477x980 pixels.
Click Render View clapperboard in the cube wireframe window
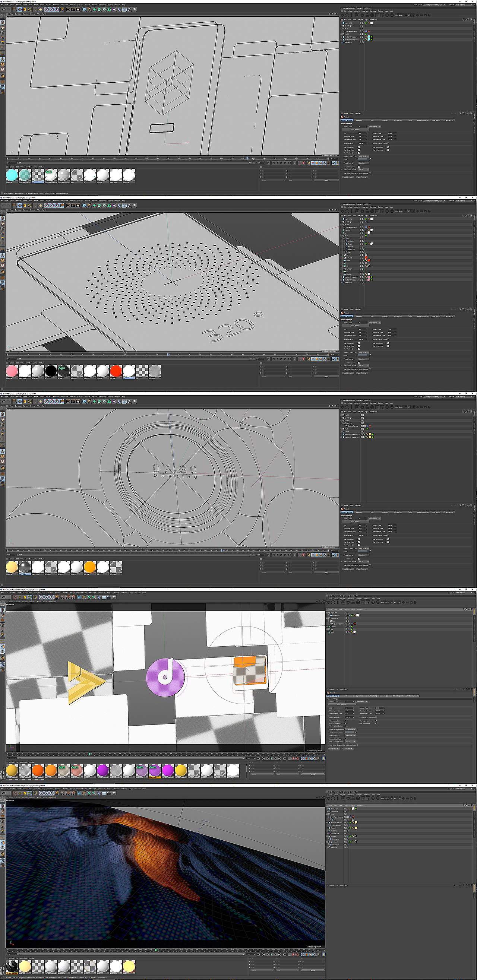[68, 9]
